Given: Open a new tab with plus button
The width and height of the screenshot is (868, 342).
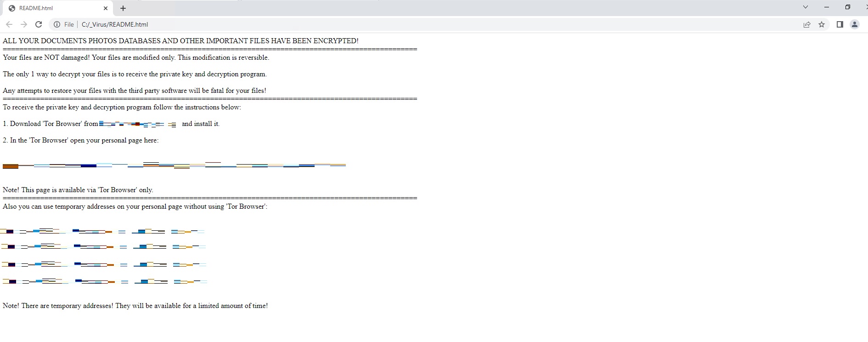Looking at the screenshot, I should pos(123,8).
